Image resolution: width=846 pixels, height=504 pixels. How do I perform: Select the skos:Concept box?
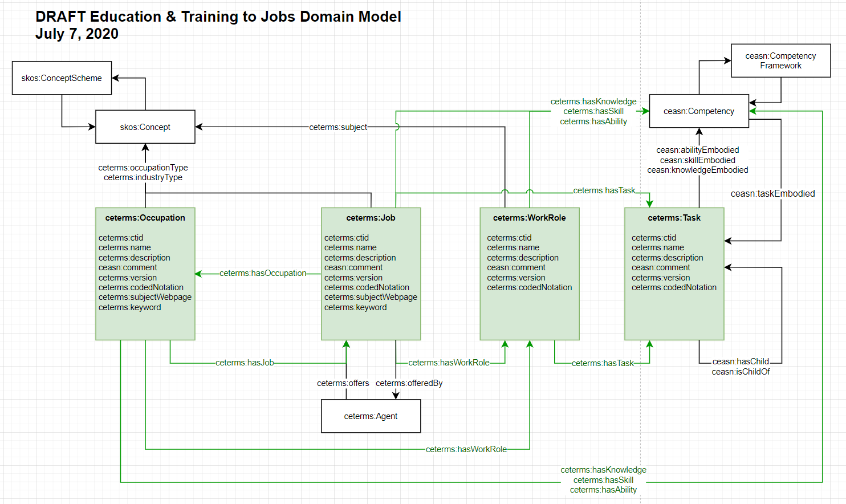click(145, 127)
